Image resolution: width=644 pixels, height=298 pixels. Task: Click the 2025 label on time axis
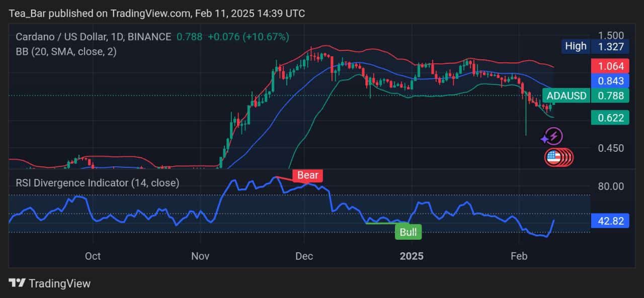[412, 256]
